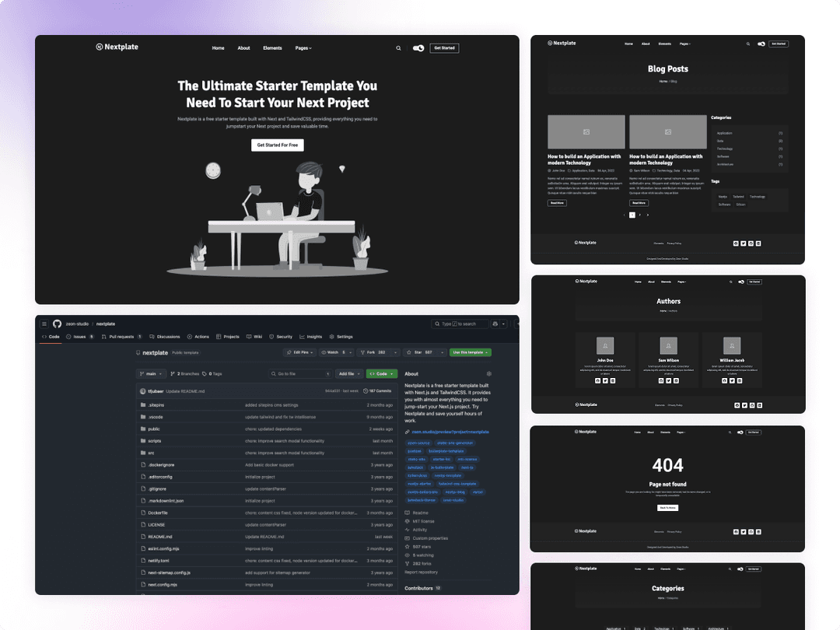The image size is (840, 630).
Task: Click the Go to file search field
Action: point(299,374)
